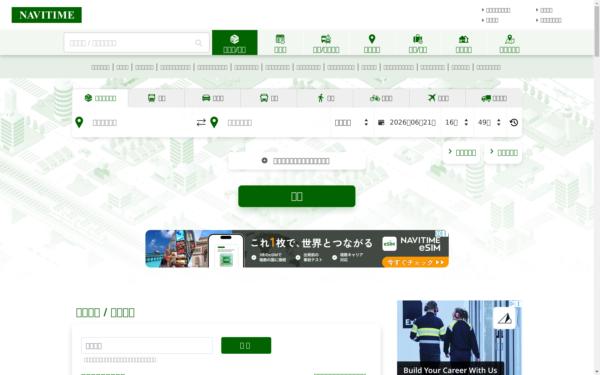Open the minute dropdown showing 49
This screenshot has width=600, height=375.
(x=489, y=122)
